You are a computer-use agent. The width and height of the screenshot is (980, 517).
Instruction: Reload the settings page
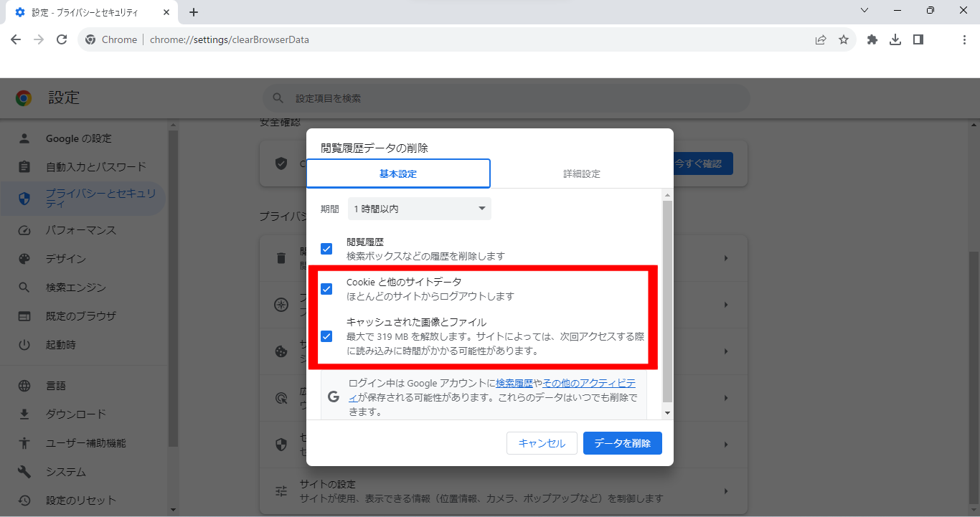point(62,39)
